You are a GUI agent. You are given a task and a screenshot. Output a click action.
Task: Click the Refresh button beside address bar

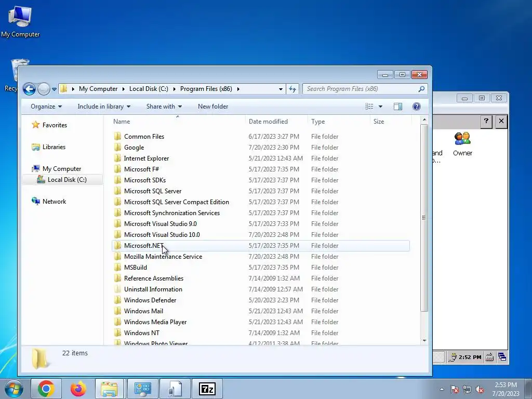pos(292,89)
